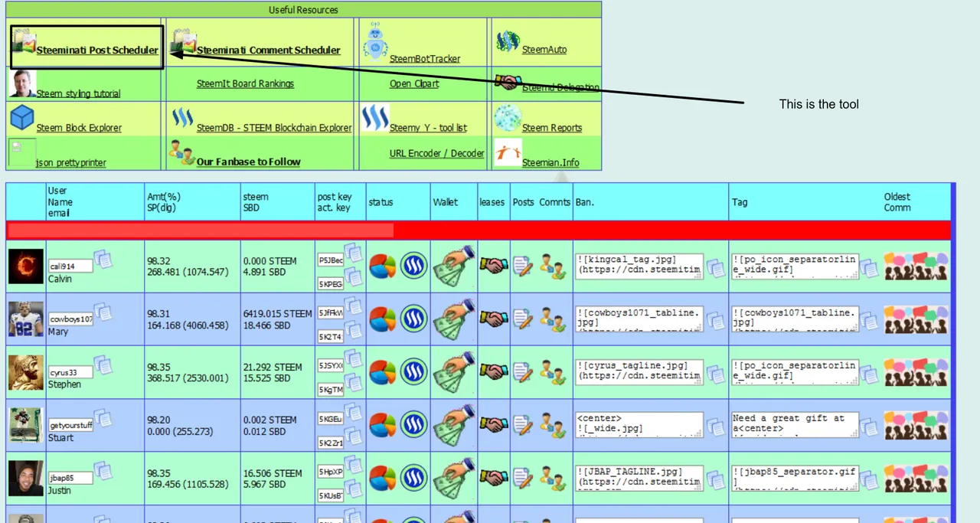The width and height of the screenshot is (980, 523).
Task: Click the 5JSYX post key field
Action: (331, 366)
